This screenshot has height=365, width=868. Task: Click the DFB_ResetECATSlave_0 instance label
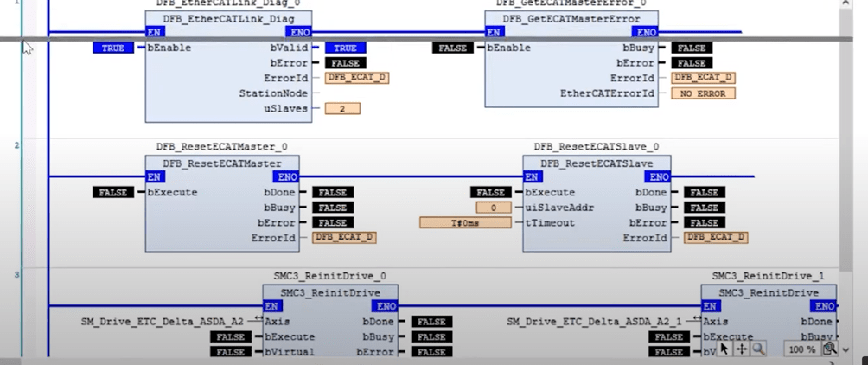click(x=596, y=147)
